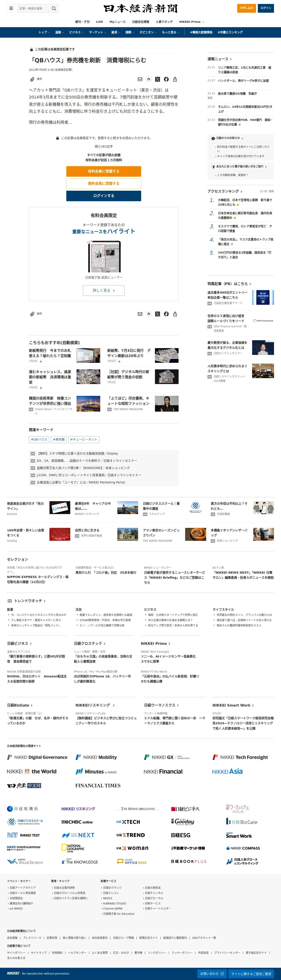
Task: Open NIKKEI Mobility logo
Action: (x=96, y=758)
